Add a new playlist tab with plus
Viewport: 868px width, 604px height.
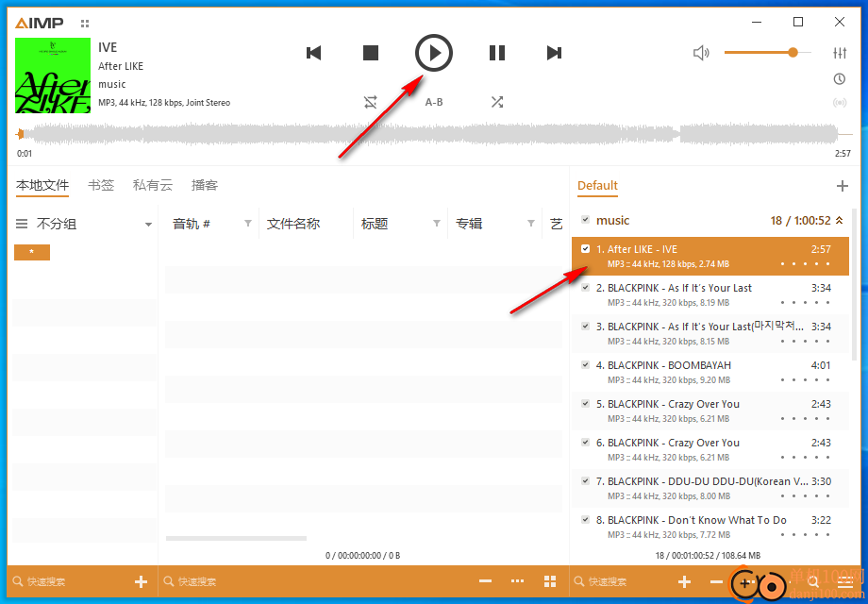click(x=842, y=186)
